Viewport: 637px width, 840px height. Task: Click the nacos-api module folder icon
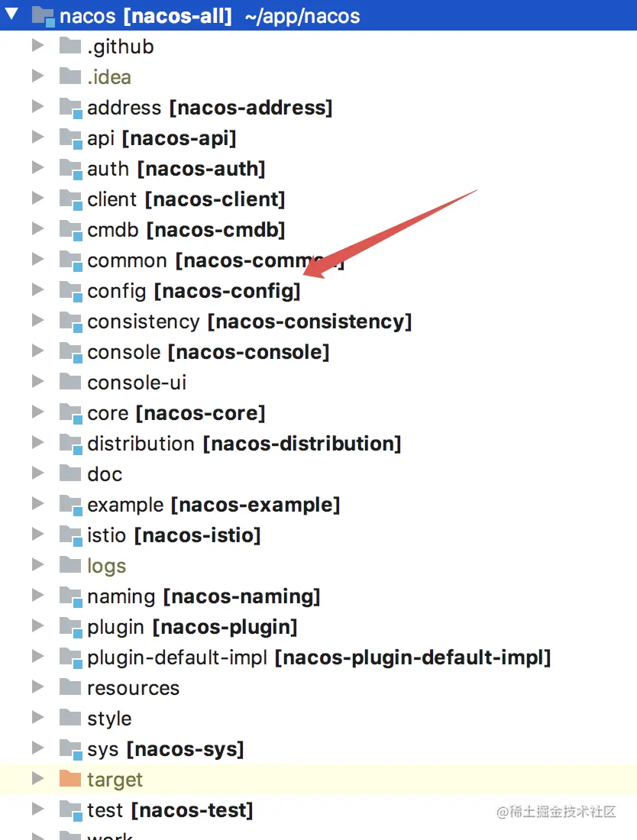[x=70, y=138]
